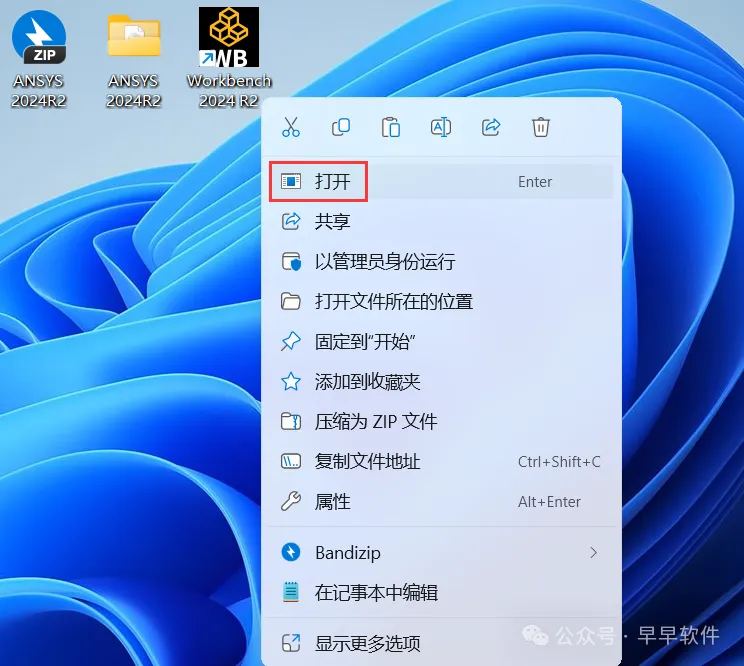Choose 固定到"开始" option
Viewport: 744px width, 666px height.
pyautogui.click(x=441, y=342)
